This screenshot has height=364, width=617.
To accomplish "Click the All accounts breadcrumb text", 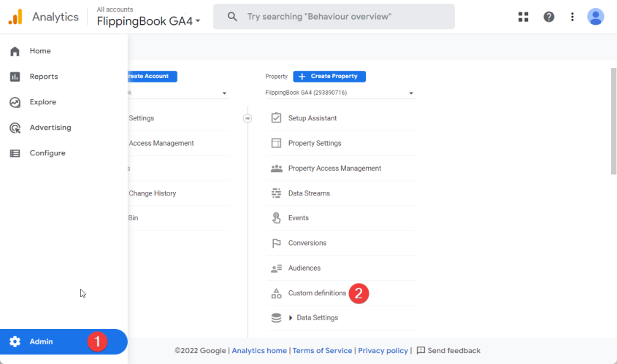I will [115, 9].
